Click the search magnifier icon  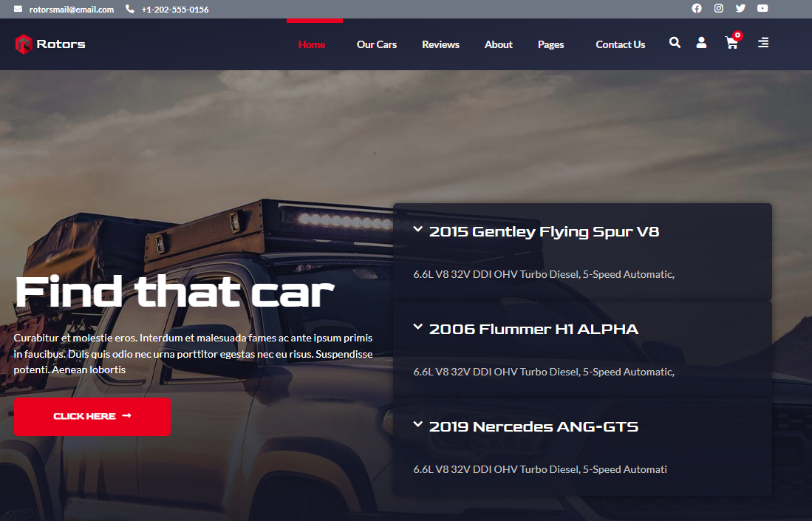(x=675, y=43)
